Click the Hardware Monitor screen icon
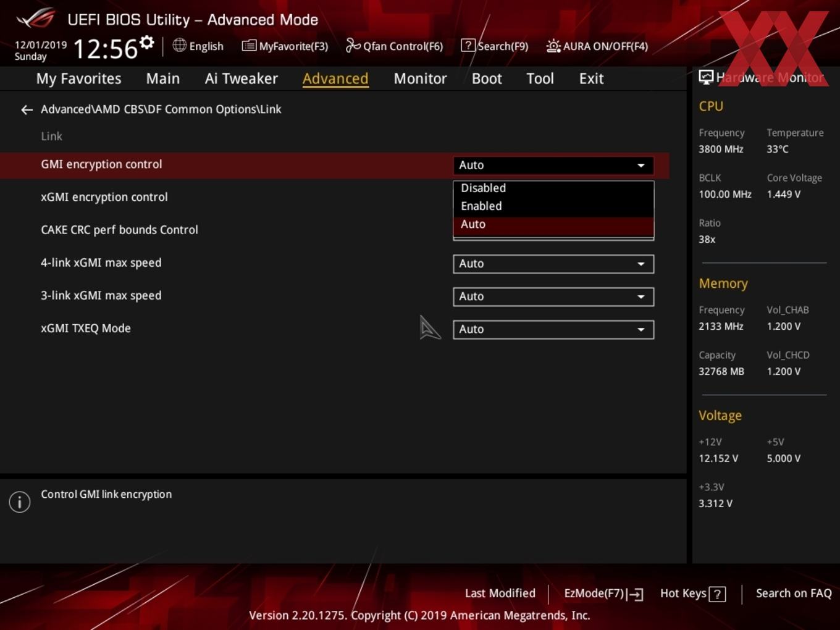 [705, 77]
